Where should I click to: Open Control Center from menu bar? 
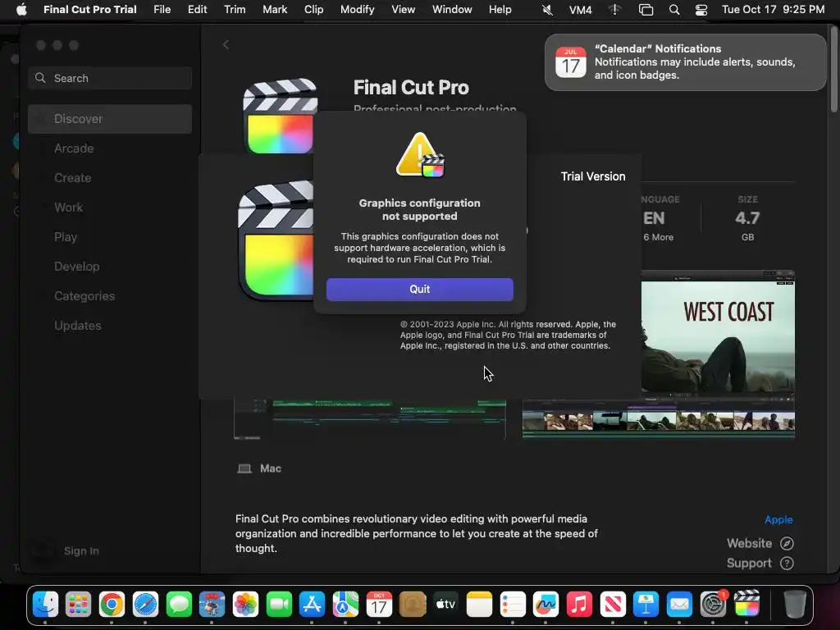coord(701,10)
